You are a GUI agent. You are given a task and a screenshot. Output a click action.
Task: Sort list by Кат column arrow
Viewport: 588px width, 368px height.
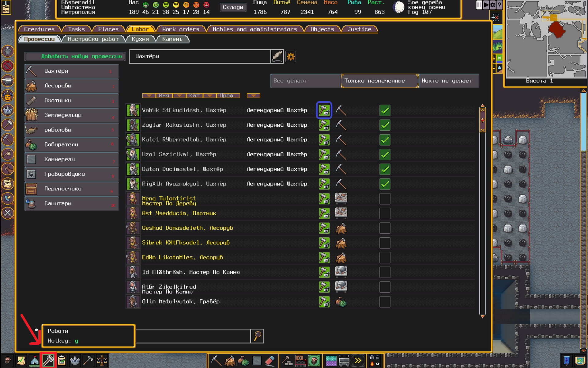point(179,96)
